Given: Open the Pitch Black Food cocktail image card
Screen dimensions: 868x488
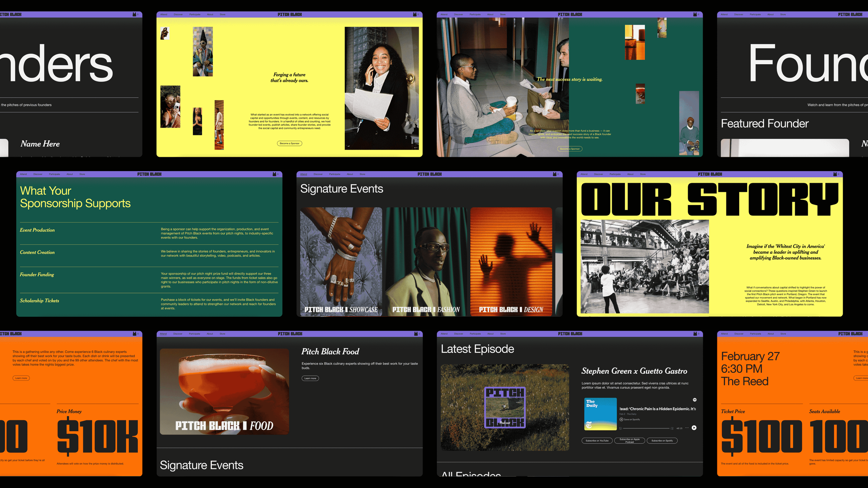Looking at the screenshot, I should click(224, 392).
